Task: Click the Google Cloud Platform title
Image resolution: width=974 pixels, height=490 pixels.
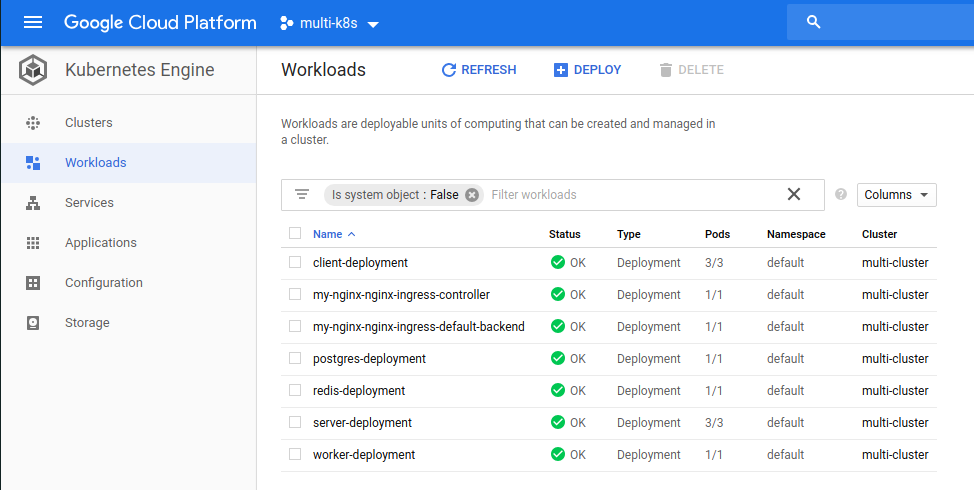Action: pos(160,23)
